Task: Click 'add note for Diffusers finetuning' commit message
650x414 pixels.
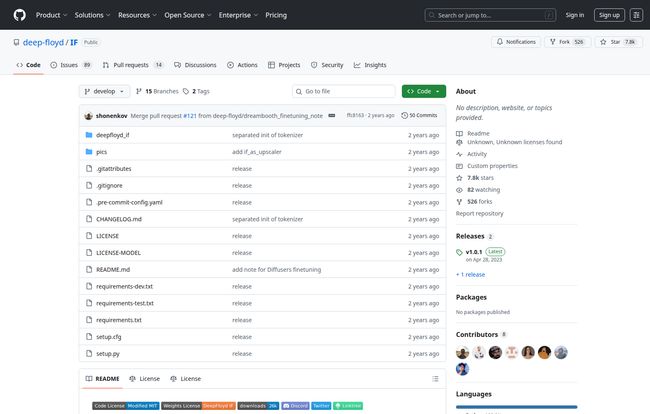Action: [276, 270]
